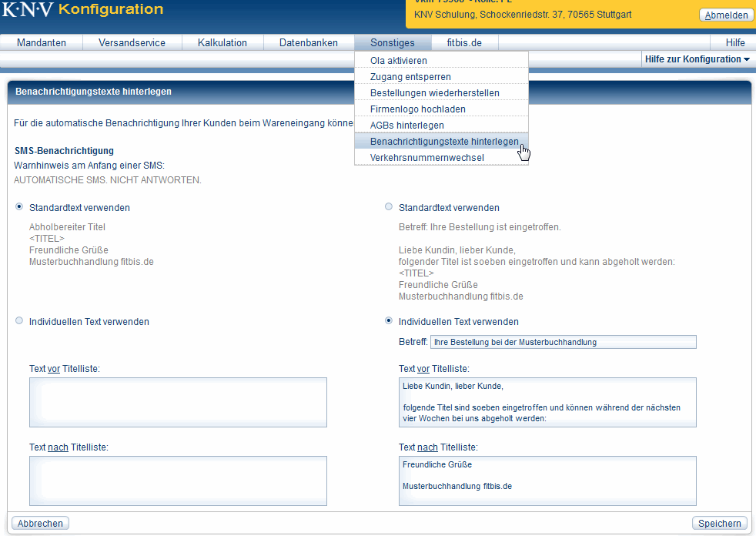Choose Firmenlogo hochladen from menu

[417, 109]
